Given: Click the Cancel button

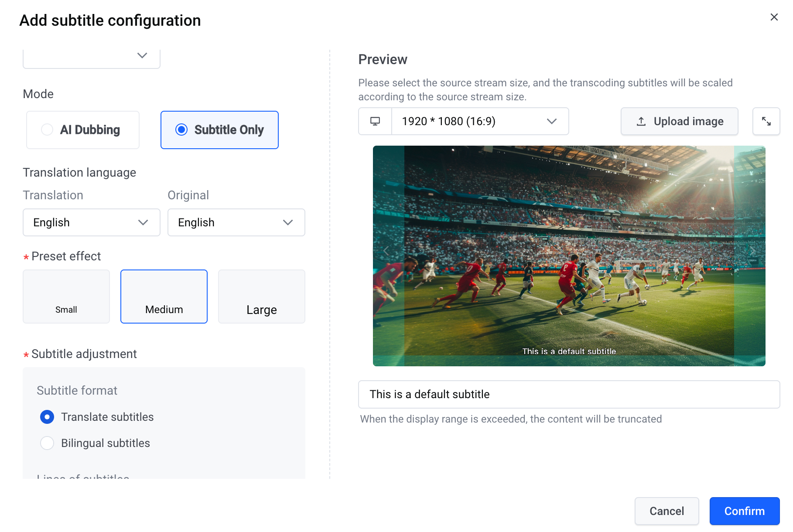Looking at the screenshot, I should (667, 511).
